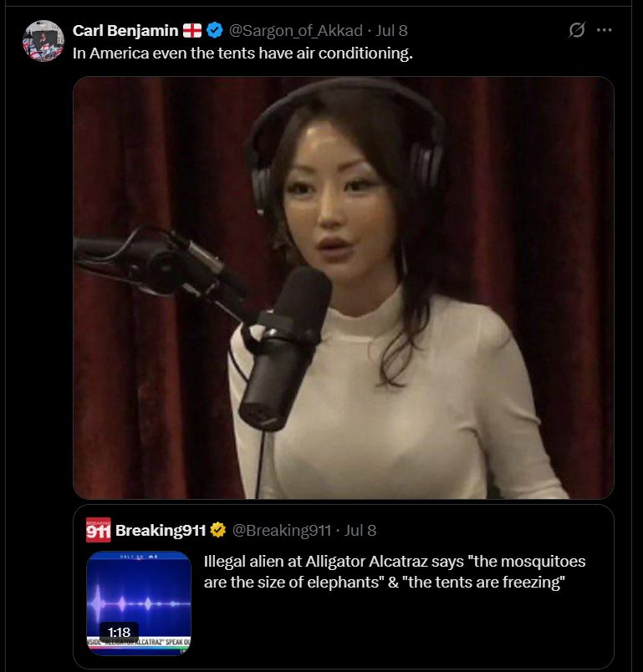This screenshot has width=643, height=672.
Task: Open the @Sargon_of_Akkad handle link
Action: coord(296,30)
